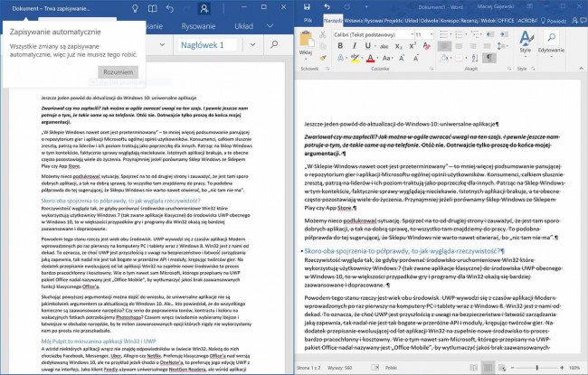Apply Italic formatting in desktop Word
The image size is (588, 375).
(x=354, y=46)
